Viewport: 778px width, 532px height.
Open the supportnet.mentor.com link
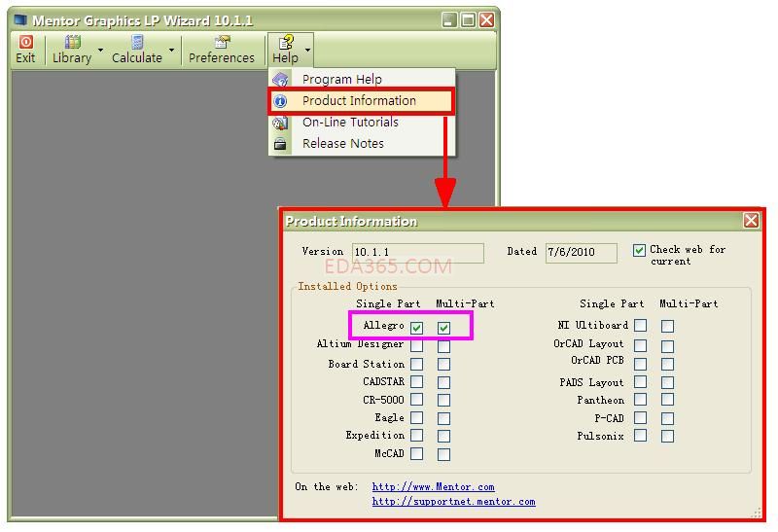[x=453, y=502]
